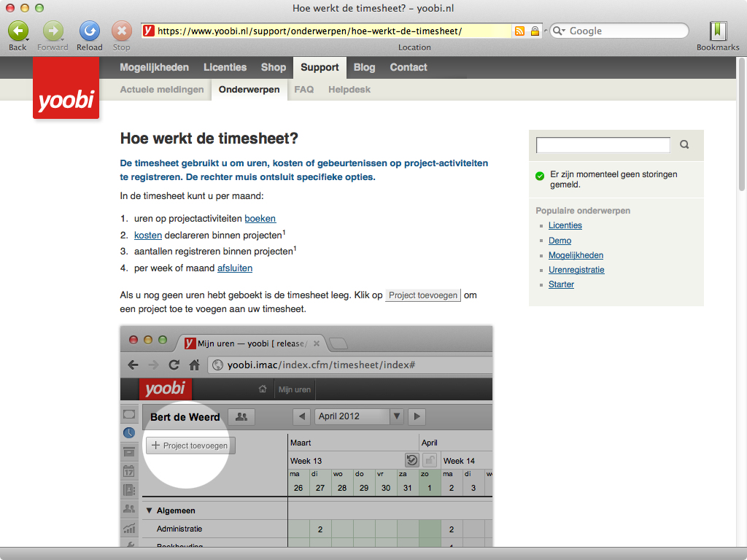Open the Google search engine dropdown

[x=559, y=31]
